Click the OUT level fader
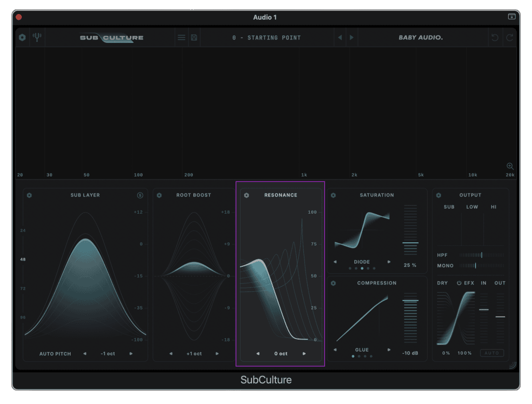Screen dimensions: 532x404 pos(500,318)
